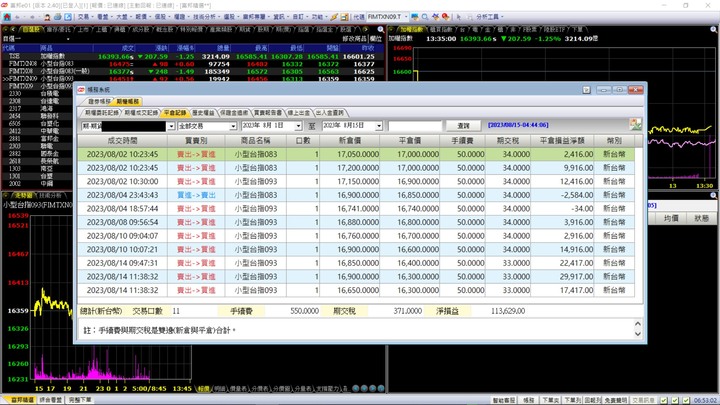The height and width of the screenshot is (405, 720).
Task: Open the 交易 menu in the top menu bar
Action: click(85, 17)
